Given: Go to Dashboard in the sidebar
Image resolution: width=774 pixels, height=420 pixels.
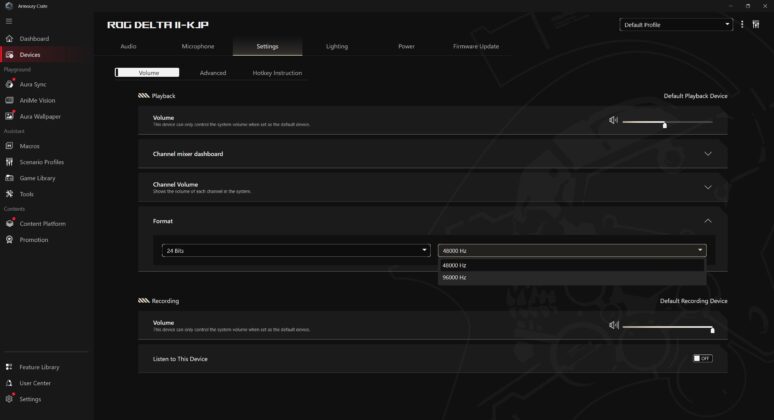Looking at the screenshot, I should click(34, 38).
